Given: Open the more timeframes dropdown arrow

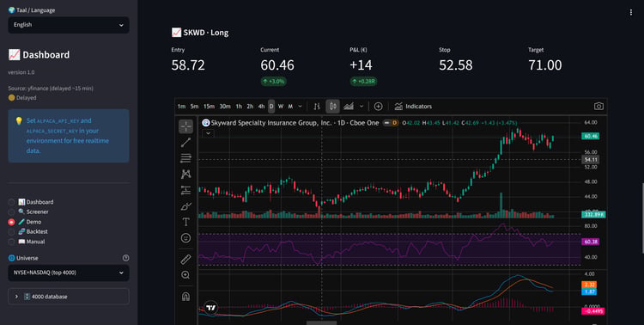Looking at the screenshot, I should pos(301,106).
